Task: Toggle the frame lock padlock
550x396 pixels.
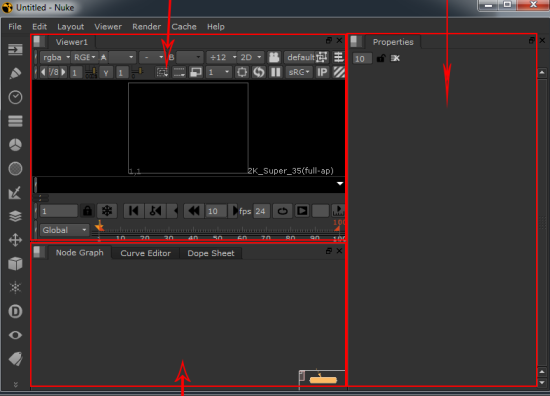Action: point(87,211)
